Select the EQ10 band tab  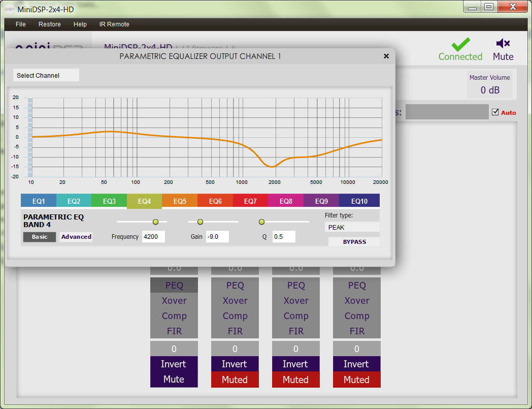tap(359, 201)
